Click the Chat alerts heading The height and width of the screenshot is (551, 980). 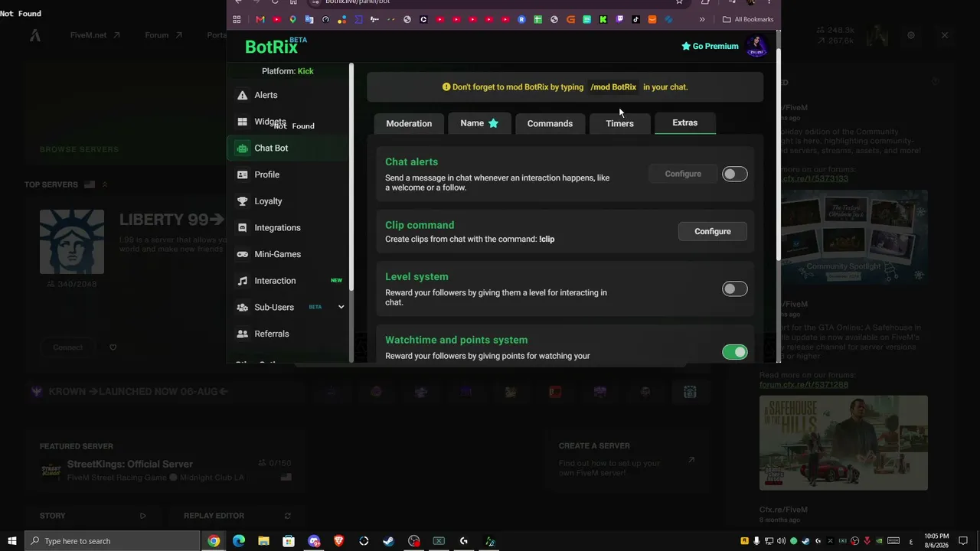(411, 161)
